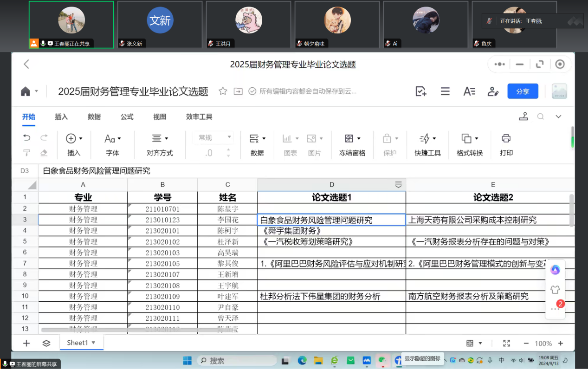Open column D filter button
This screenshot has height=370, width=588.
pyautogui.click(x=398, y=185)
